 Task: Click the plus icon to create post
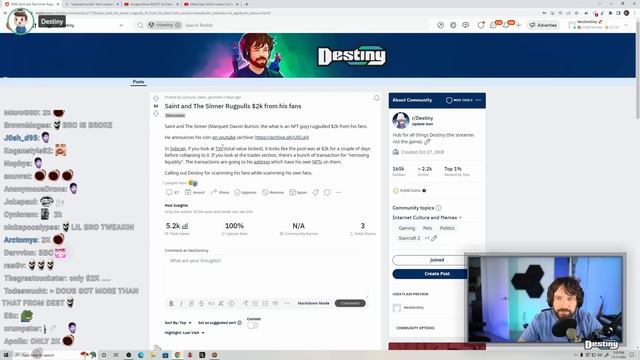pos(518,25)
